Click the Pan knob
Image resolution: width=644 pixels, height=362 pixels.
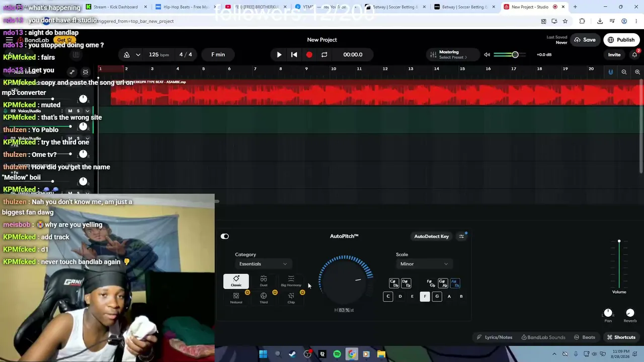click(x=608, y=313)
